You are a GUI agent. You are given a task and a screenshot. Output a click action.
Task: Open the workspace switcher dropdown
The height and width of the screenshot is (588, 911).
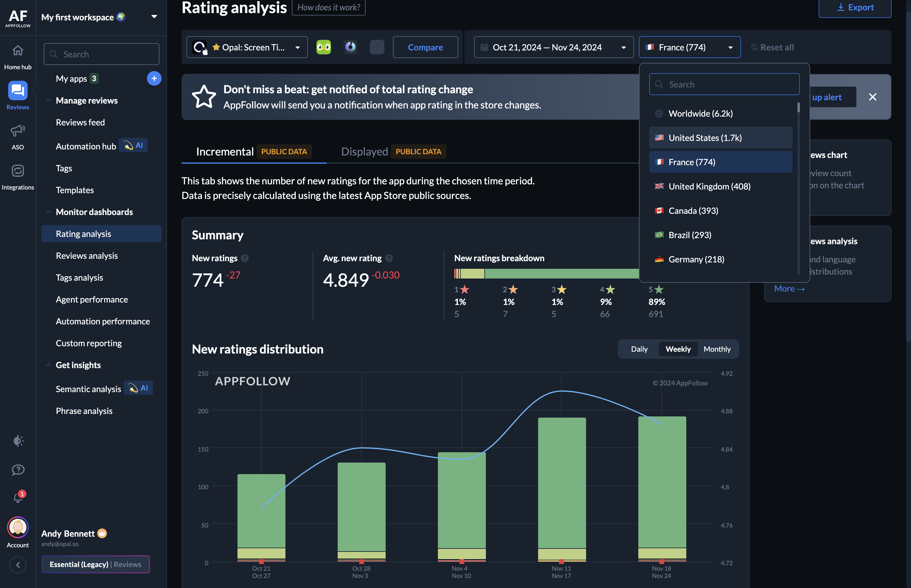(x=154, y=17)
